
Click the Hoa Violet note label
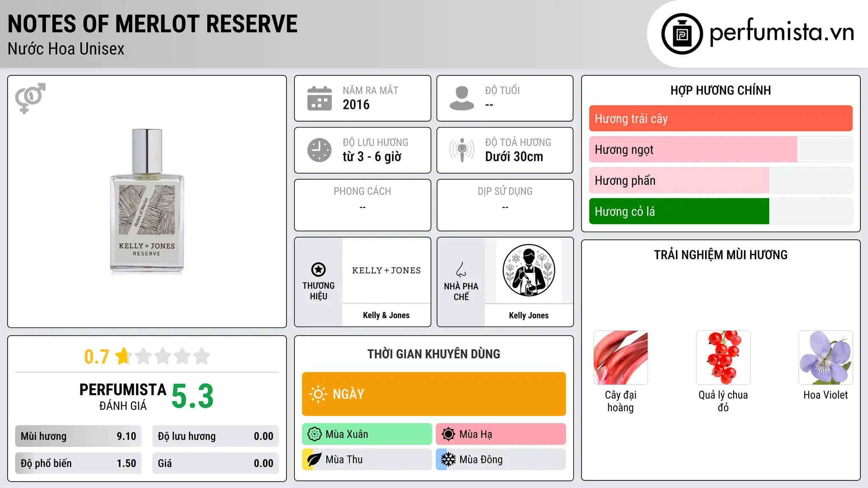click(826, 395)
